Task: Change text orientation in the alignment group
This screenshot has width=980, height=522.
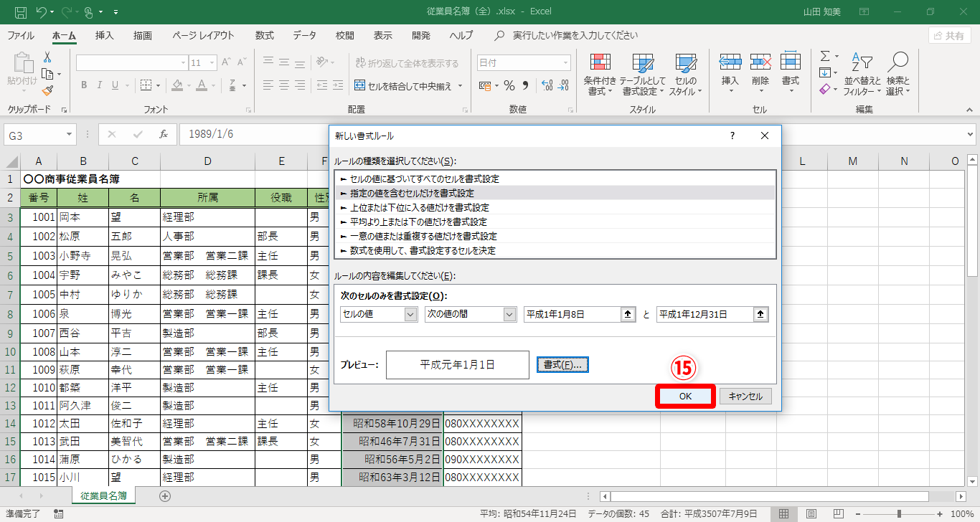Action: point(322,63)
